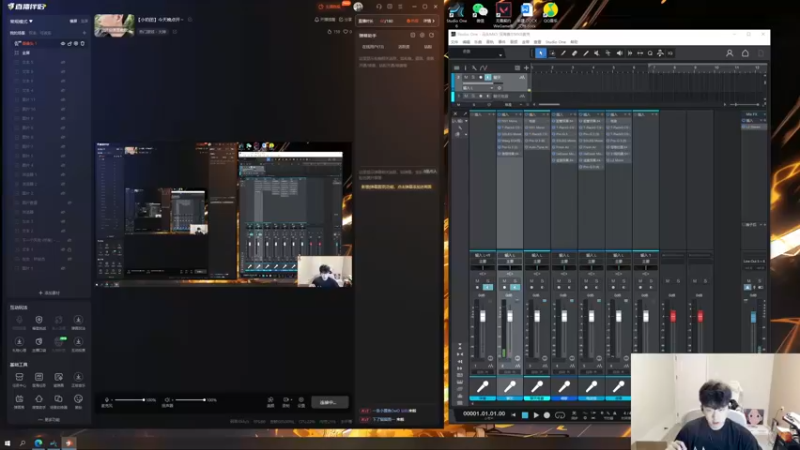This screenshot has height=450, width=800.
Task: Toggle the lock on the highlighted source
Action: click(x=70, y=44)
